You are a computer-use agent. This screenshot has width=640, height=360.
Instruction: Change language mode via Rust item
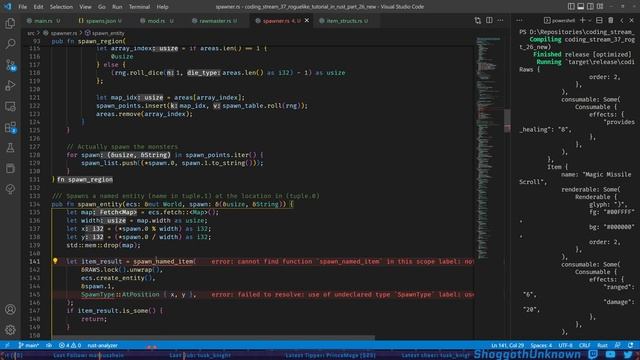[x=602, y=345]
